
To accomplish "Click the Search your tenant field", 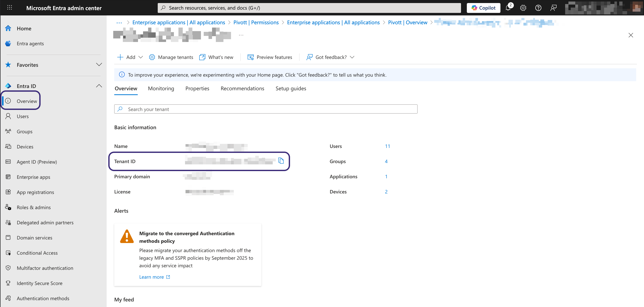I will coord(265,109).
